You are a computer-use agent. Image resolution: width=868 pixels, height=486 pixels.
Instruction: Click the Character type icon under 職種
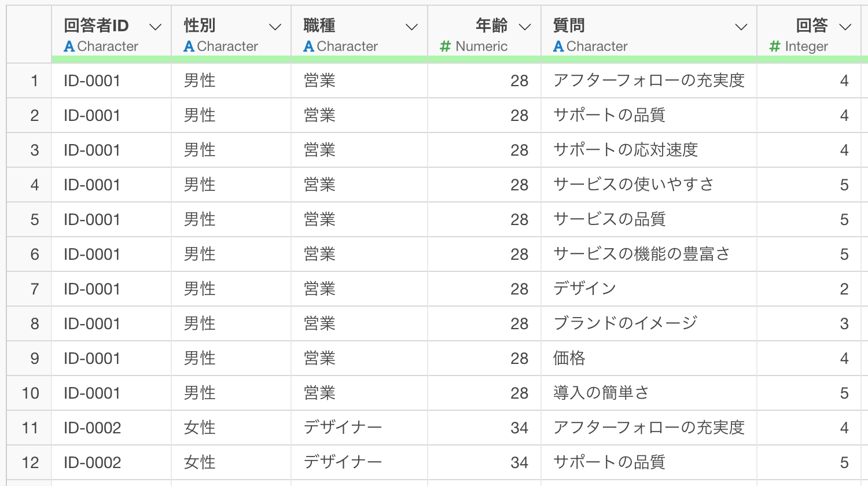[309, 46]
